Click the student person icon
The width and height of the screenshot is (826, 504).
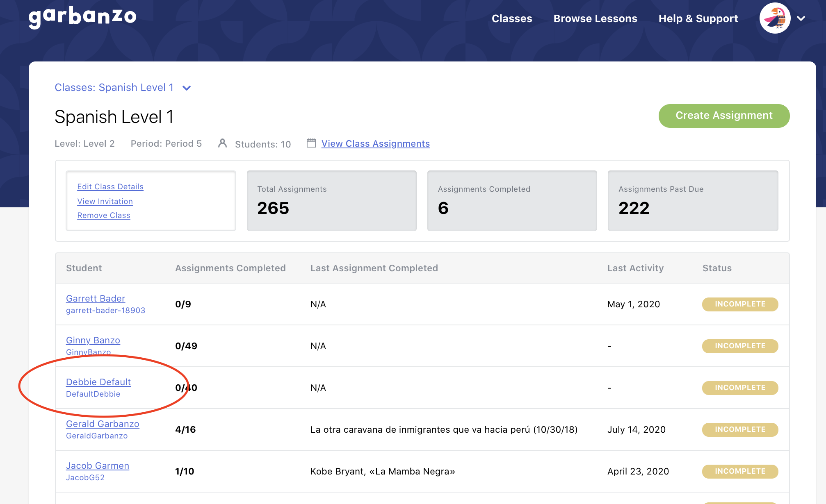[x=222, y=143]
